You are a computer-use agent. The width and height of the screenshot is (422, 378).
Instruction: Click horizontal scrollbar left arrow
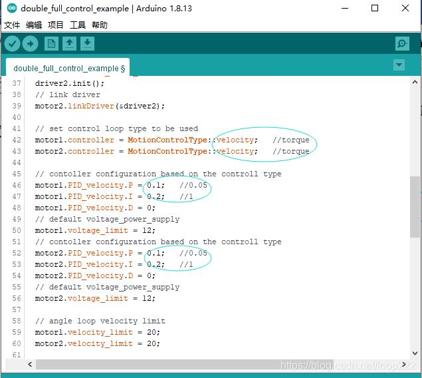click(30, 364)
